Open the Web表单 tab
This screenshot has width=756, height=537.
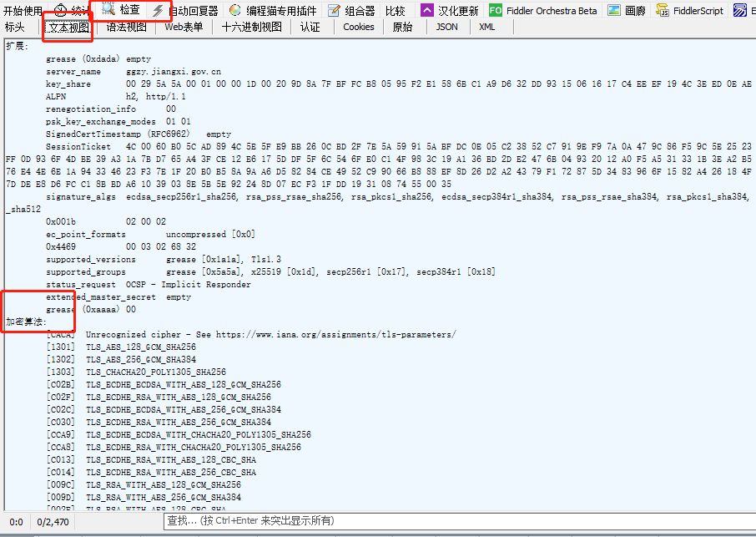[184, 27]
